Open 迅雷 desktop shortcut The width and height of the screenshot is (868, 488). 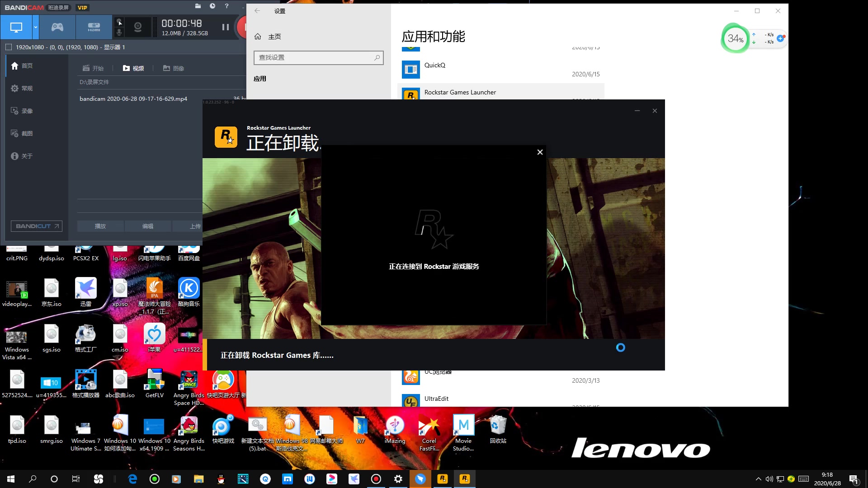click(86, 293)
